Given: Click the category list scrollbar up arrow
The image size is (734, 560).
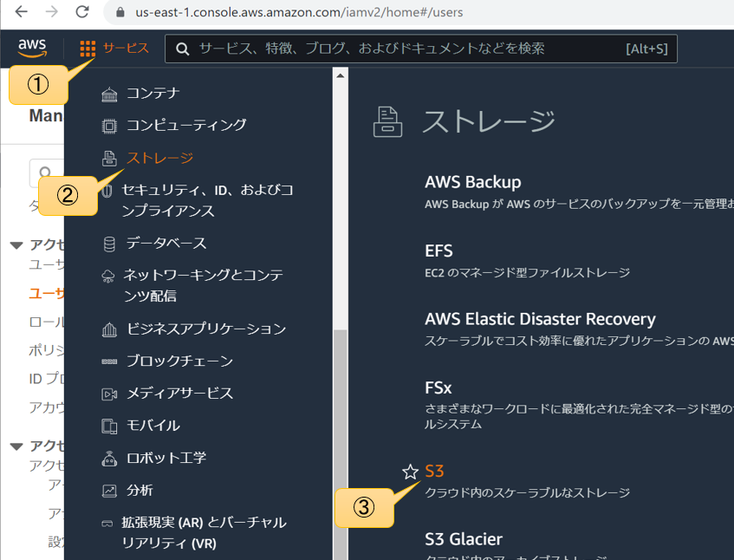Looking at the screenshot, I should point(341,76).
